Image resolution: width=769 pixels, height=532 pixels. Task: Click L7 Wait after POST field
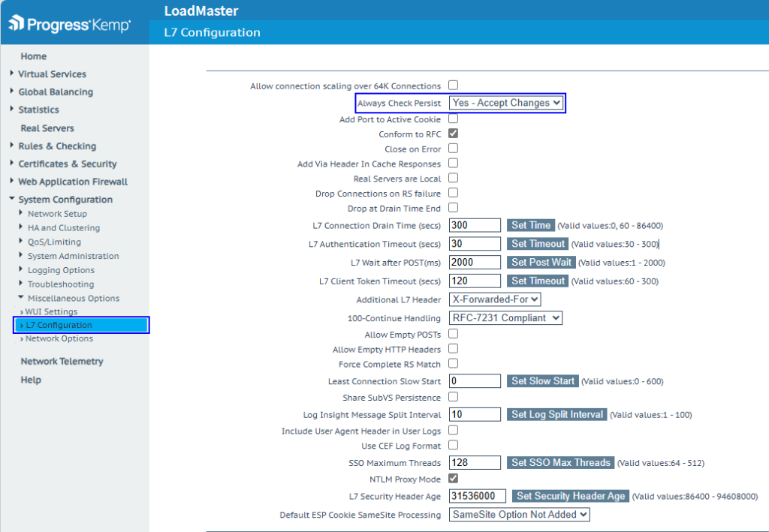click(475, 263)
